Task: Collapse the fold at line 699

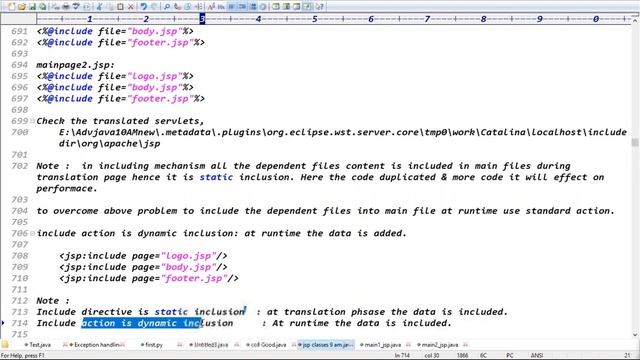Action: pos(32,121)
